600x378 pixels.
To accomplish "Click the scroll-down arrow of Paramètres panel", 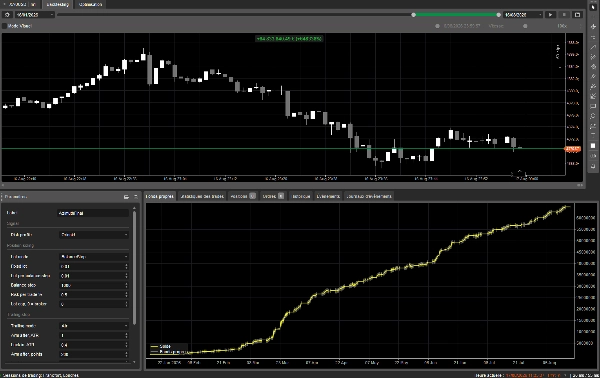I will coord(134,362).
